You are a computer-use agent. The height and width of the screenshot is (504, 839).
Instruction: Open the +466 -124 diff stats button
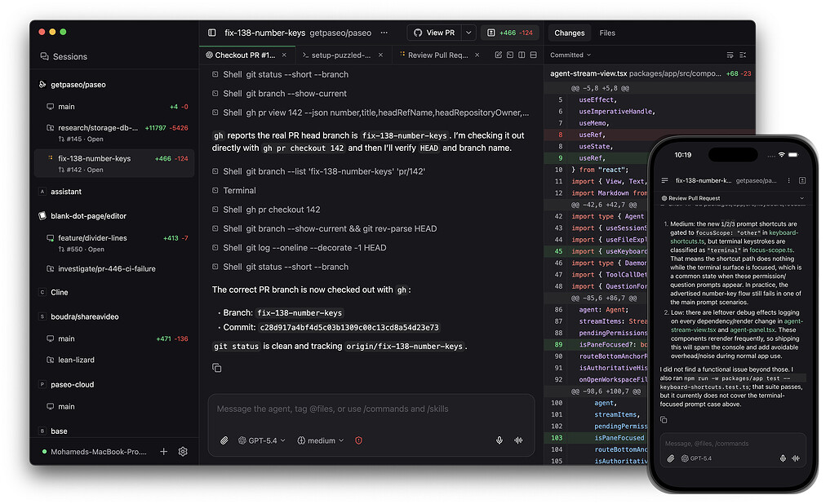coord(510,33)
